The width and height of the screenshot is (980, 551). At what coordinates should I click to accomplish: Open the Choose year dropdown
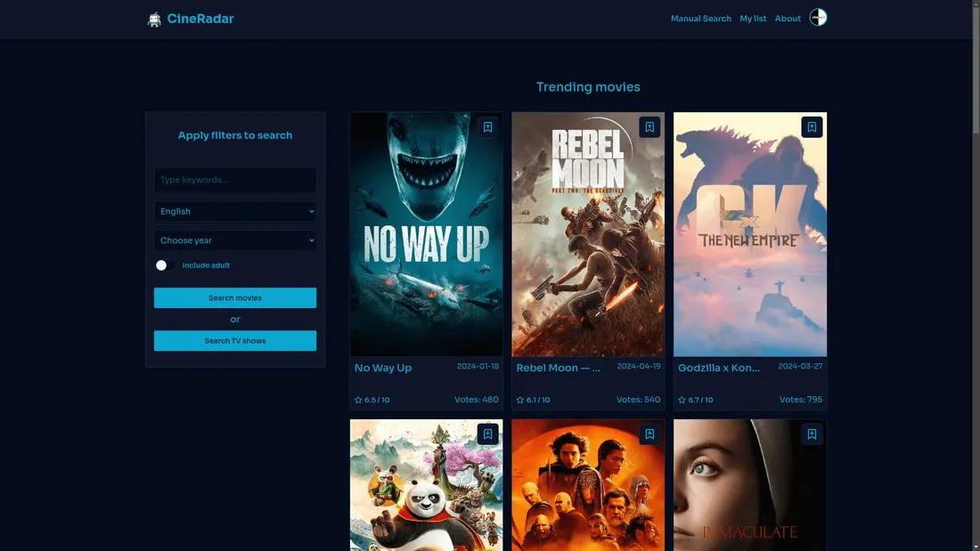tap(235, 240)
